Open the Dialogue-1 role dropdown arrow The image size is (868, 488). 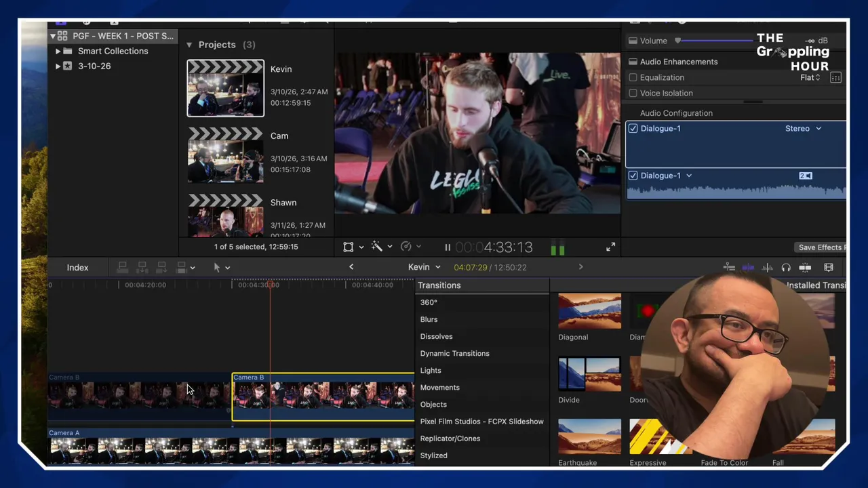pos(689,176)
